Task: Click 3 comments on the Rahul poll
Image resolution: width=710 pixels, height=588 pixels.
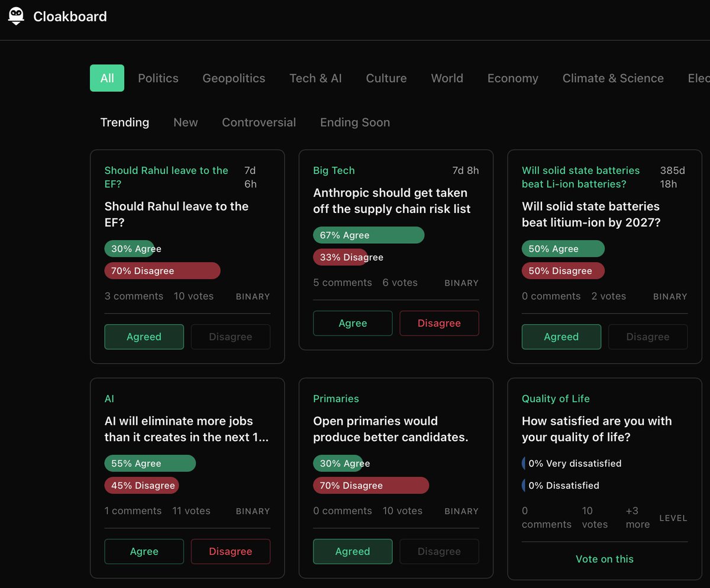Action: (134, 296)
